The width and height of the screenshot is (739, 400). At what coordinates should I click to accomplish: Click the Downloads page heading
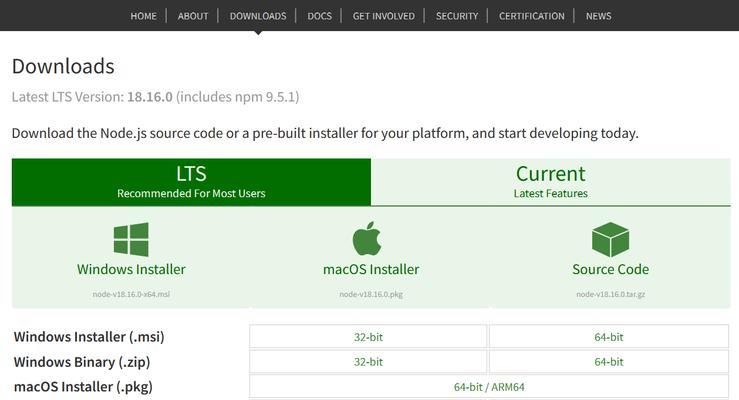pos(63,66)
